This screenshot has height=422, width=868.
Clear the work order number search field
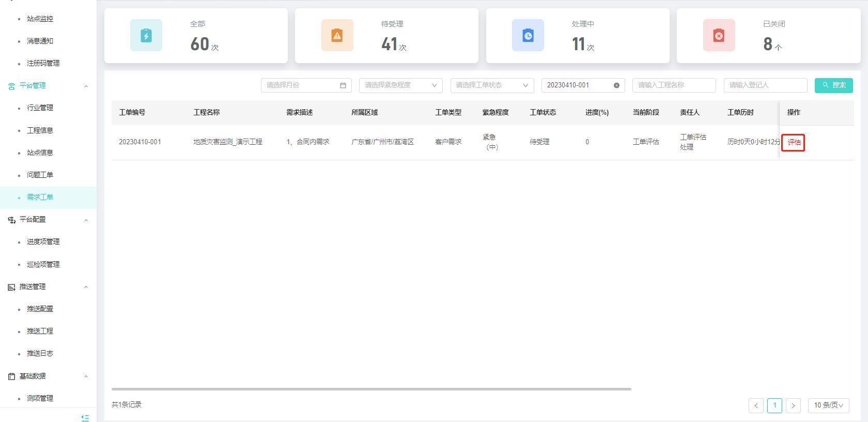[x=616, y=85]
